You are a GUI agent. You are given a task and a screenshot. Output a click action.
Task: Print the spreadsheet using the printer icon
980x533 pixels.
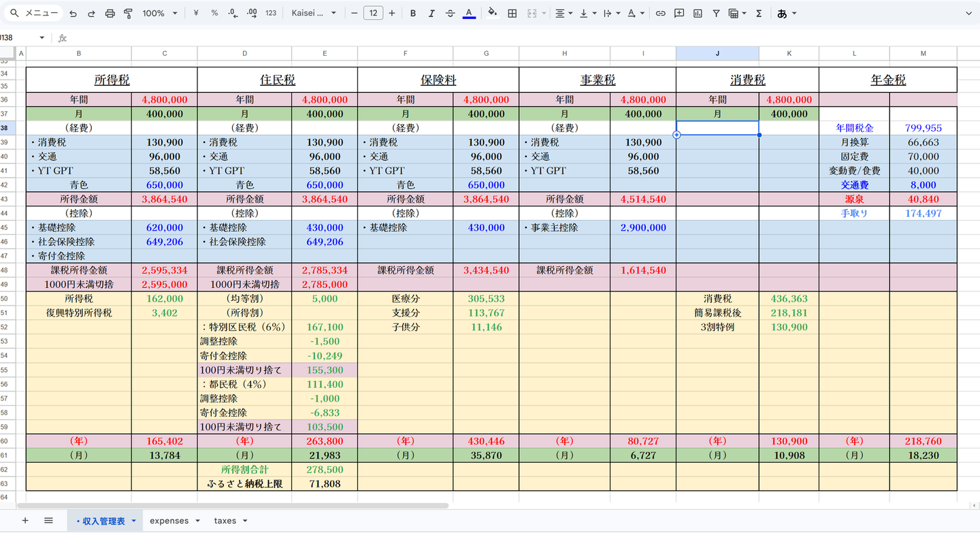pyautogui.click(x=110, y=13)
